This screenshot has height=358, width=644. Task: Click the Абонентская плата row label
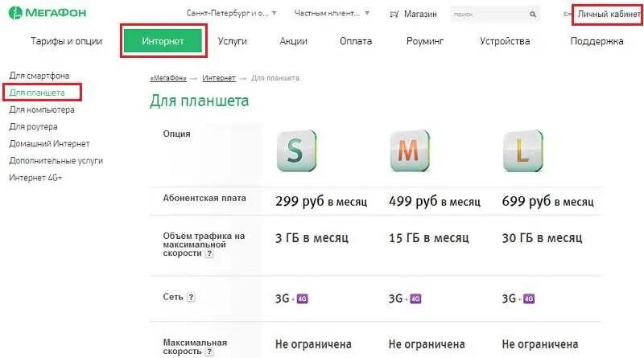click(x=204, y=198)
